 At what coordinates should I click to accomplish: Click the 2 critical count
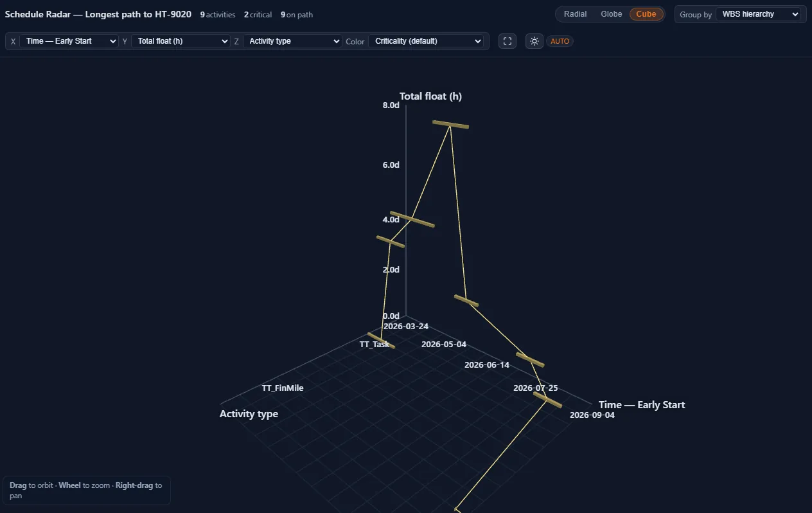[258, 14]
